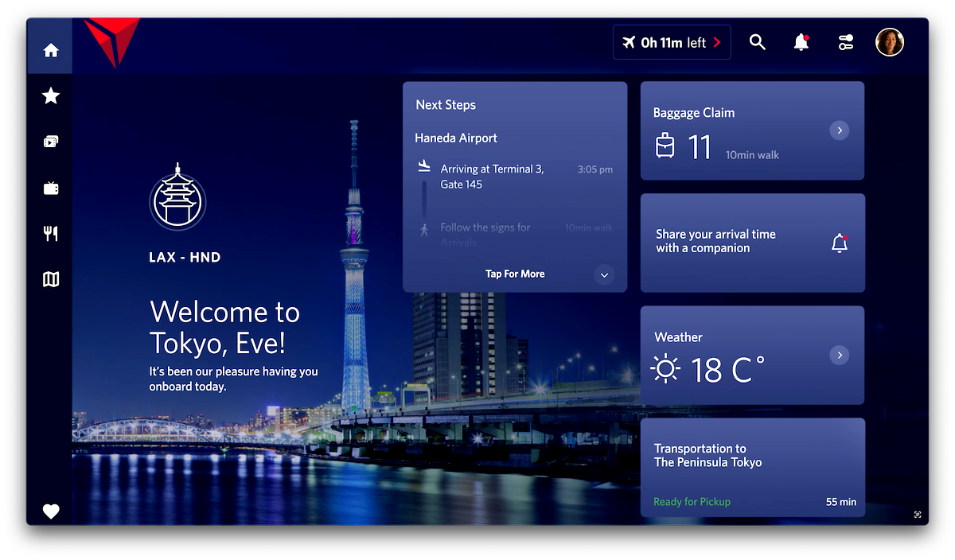Expand the Baggage Claim card chevron
The image size is (955, 560).
pyautogui.click(x=839, y=130)
